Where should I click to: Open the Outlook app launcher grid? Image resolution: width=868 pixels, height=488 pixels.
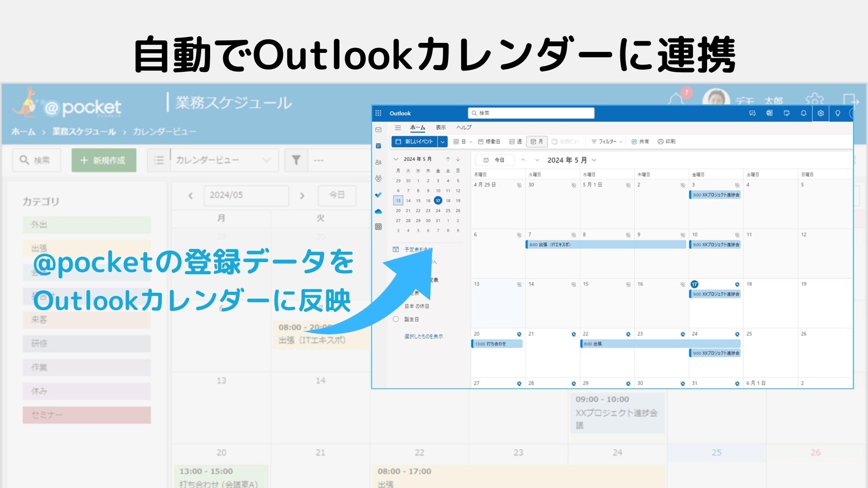click(378, 113)
